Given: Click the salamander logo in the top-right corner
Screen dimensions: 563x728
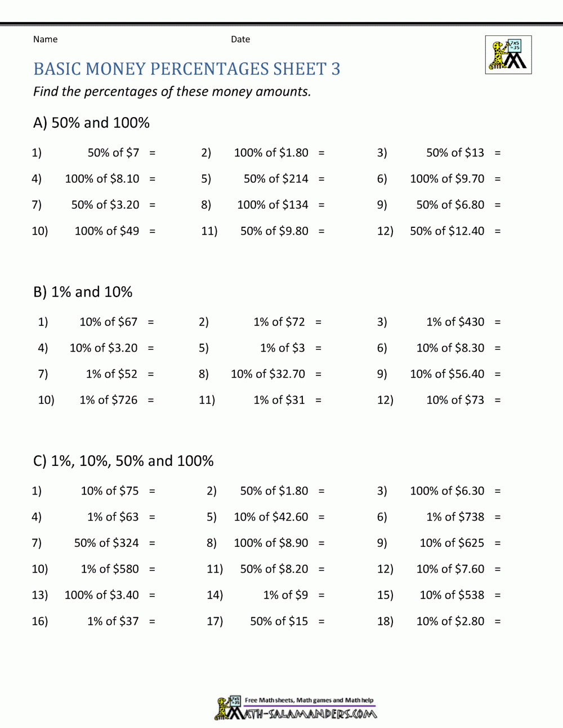Looking at the screenshot, I should point(508,55).
